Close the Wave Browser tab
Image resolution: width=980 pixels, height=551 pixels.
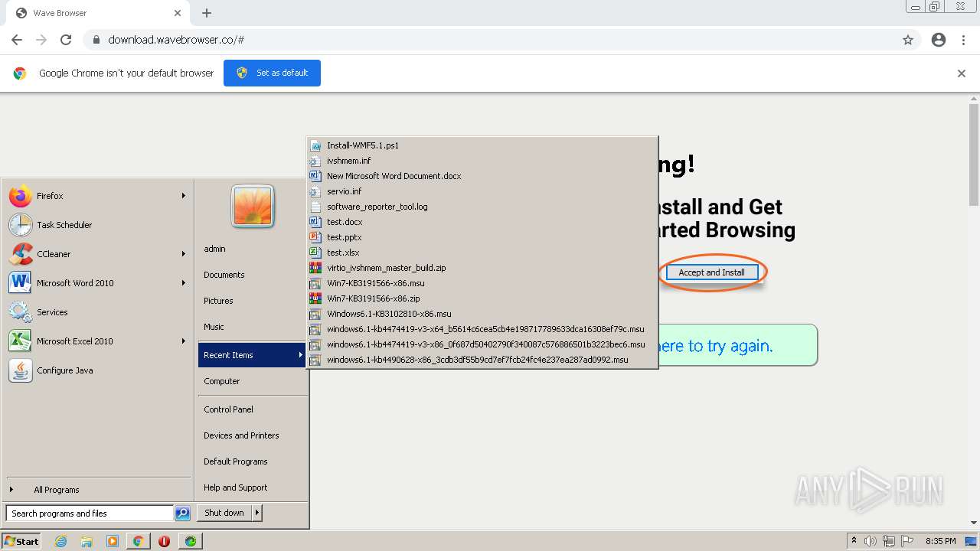click(x=178, y=13)
